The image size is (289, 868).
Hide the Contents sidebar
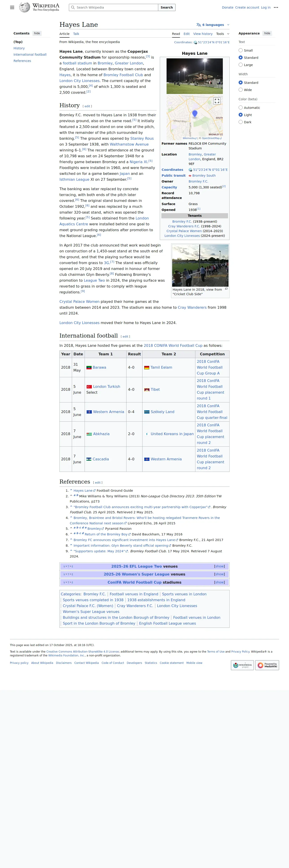coord(37,33)
